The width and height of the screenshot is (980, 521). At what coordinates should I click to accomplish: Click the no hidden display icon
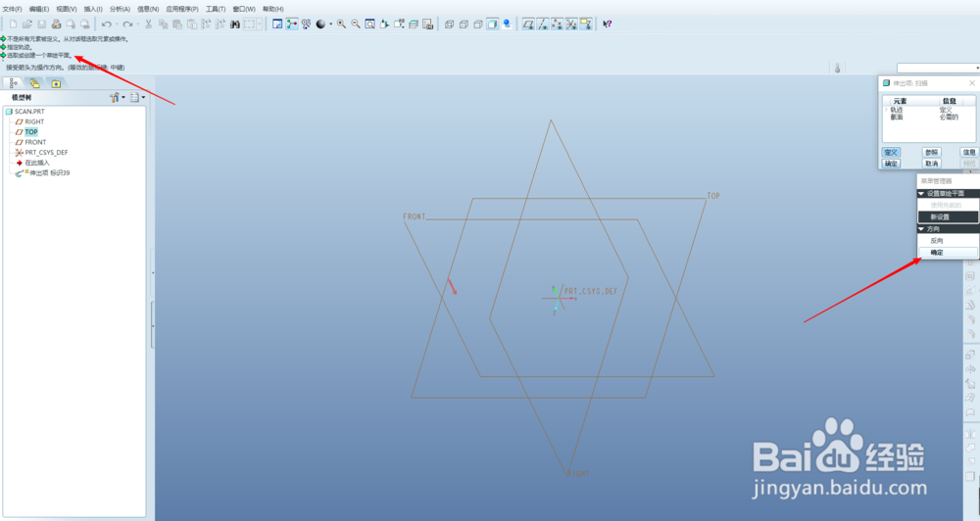tap(478, 24)
